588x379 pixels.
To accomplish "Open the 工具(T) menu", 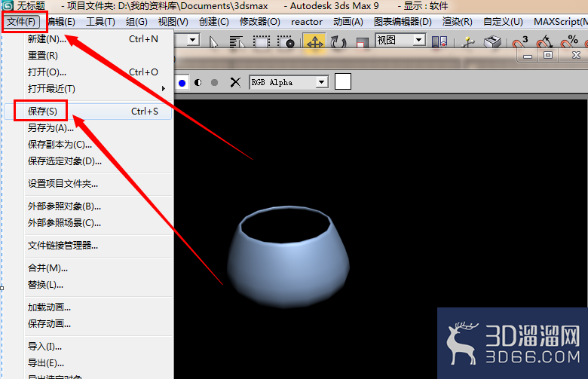I will coord(100,22).
